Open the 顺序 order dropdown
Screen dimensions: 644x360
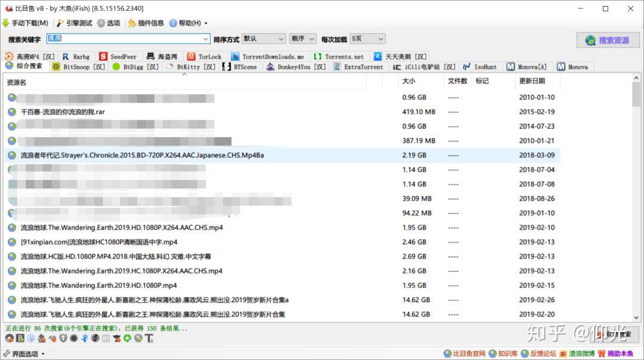pos(303,39)
